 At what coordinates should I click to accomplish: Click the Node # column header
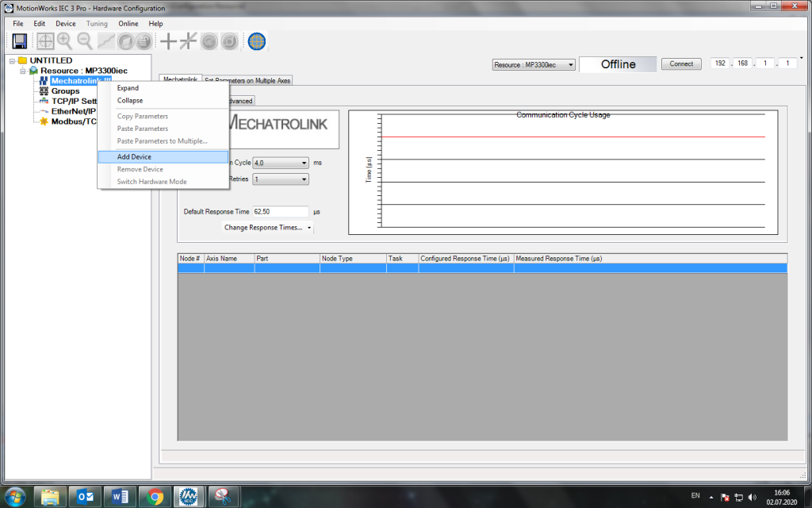190,258
